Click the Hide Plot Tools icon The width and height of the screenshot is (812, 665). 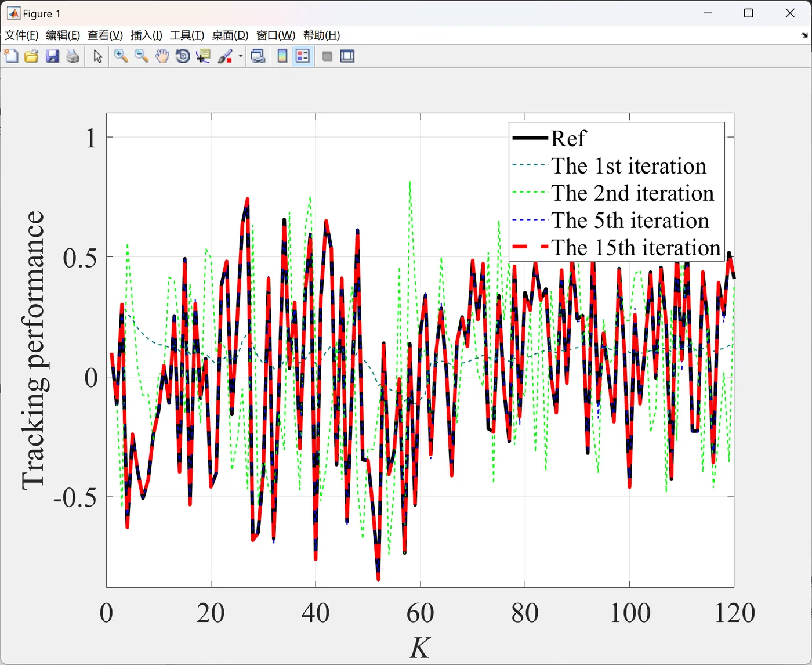tap(327, 56)
